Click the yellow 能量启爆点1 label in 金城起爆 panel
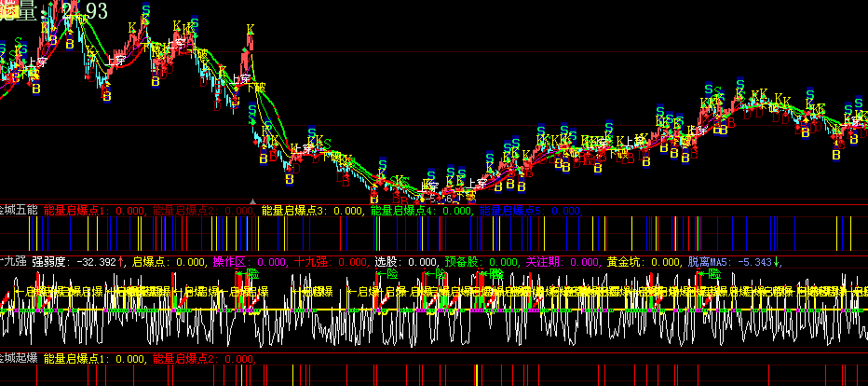Viewport: 868px width, 386px height. pyautogui.click(x=94, y=359)
